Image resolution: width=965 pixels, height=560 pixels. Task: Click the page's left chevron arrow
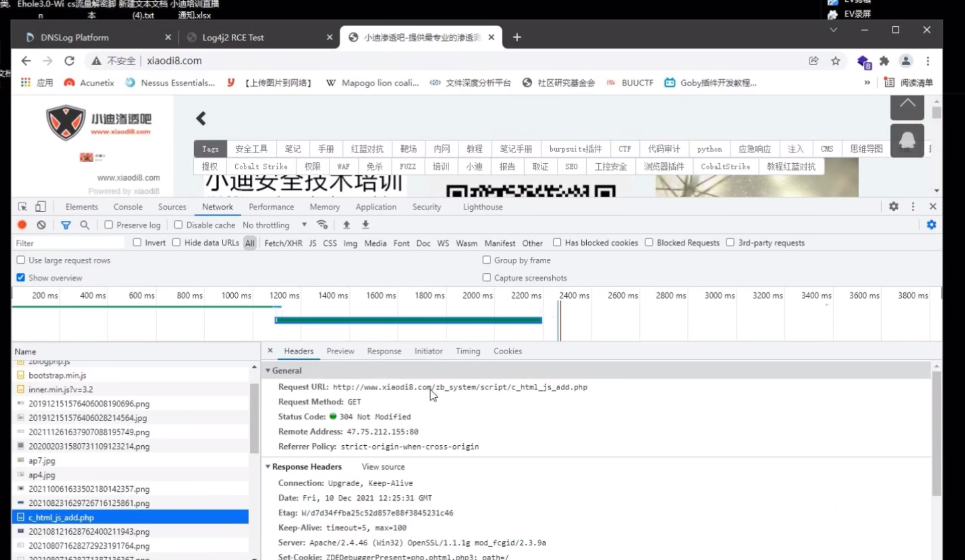201,118
